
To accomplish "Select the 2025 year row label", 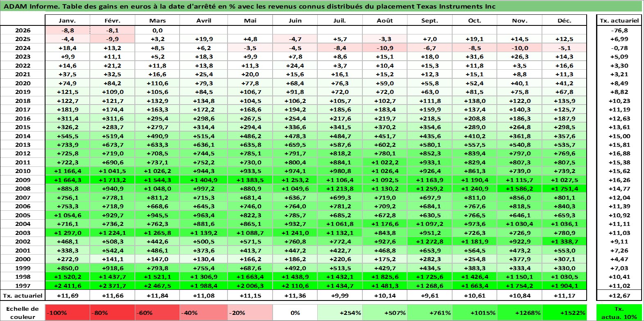I will 23,39.
